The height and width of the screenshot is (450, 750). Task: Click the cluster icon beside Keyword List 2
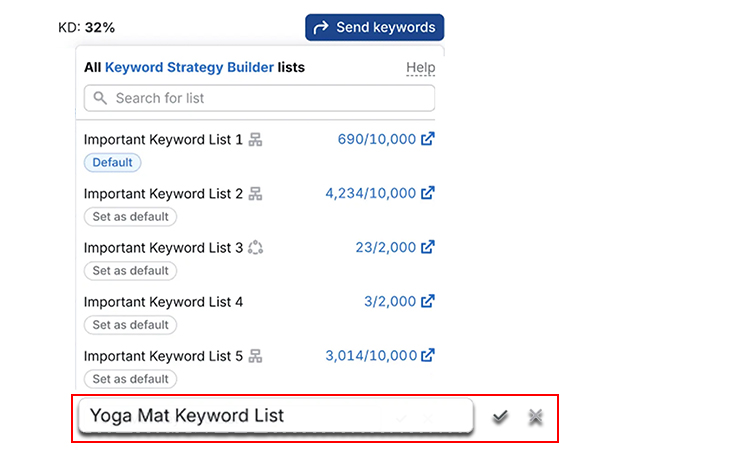[x=255, y=194]
